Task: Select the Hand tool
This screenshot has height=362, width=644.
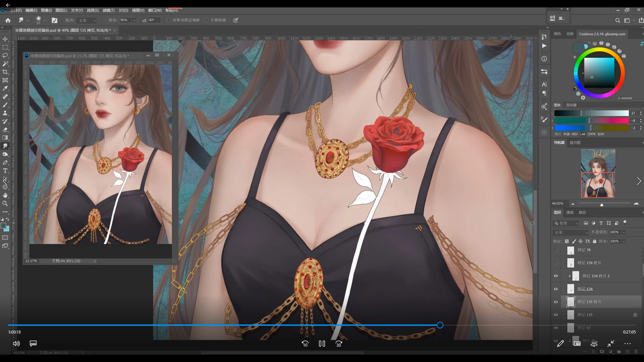Action: point(5,195)
